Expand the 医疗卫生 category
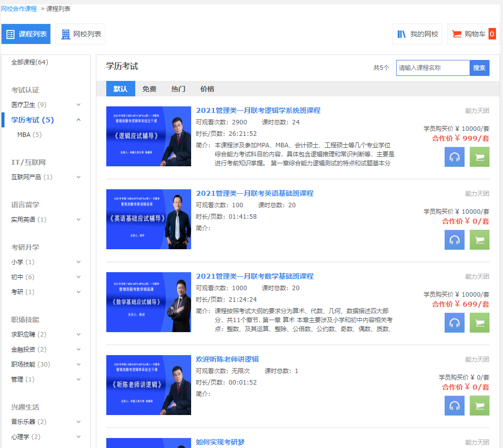The width and height of the screenshot is (503, 448). (x=78, y=104)
